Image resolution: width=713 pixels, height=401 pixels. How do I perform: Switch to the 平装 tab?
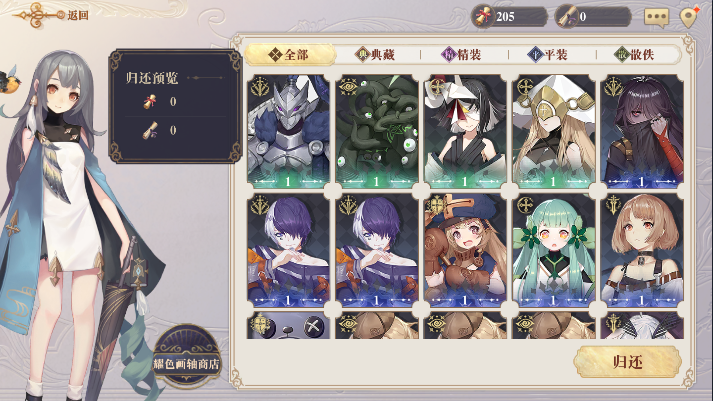(x=547, y=55)
